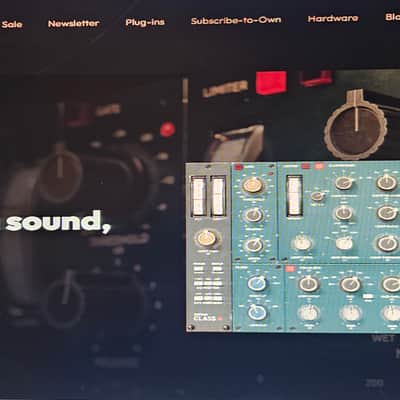400x400 pixels.
Task: Click the teal channel-strip plugin image
Action: 293,247
